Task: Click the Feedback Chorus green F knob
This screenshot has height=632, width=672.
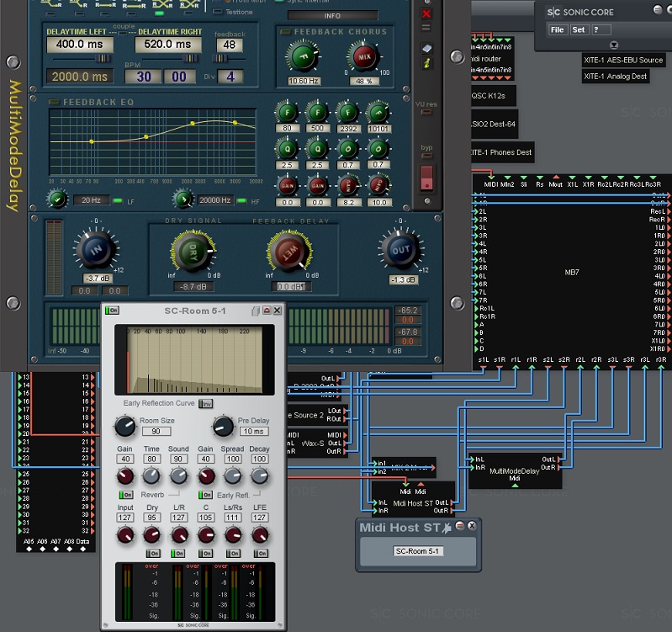Action: pos(303,56)
